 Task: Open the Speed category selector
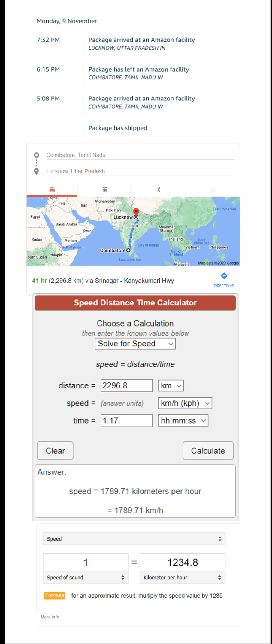click(x=134, y=539)
